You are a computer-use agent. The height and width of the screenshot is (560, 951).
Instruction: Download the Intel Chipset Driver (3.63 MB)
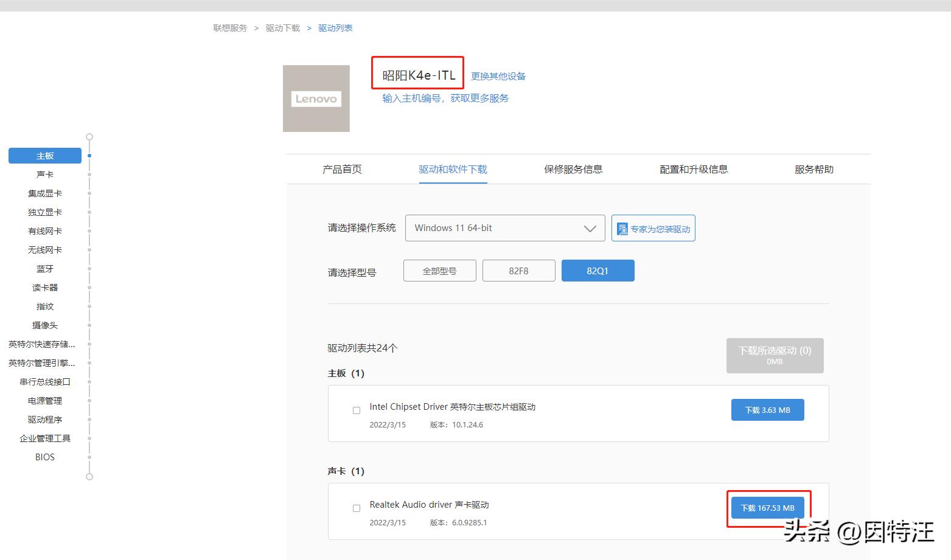point(767,410)
